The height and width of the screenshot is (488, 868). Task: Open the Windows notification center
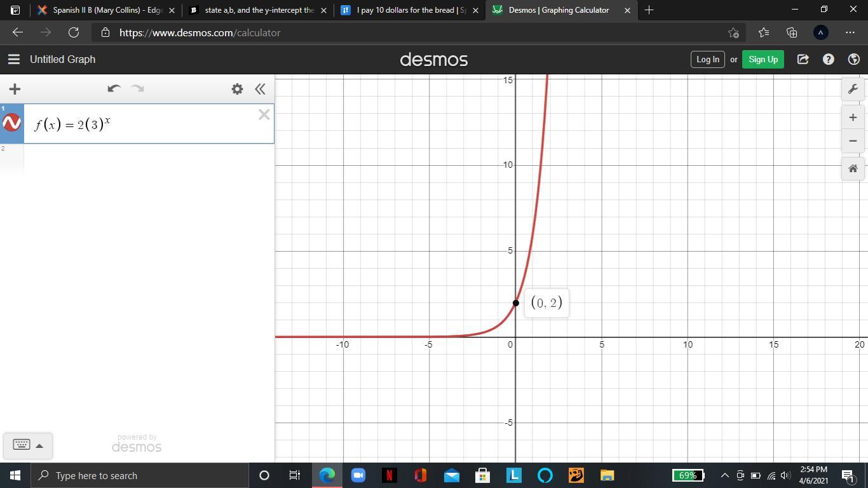pyautogui.click(x=848, y=475)
